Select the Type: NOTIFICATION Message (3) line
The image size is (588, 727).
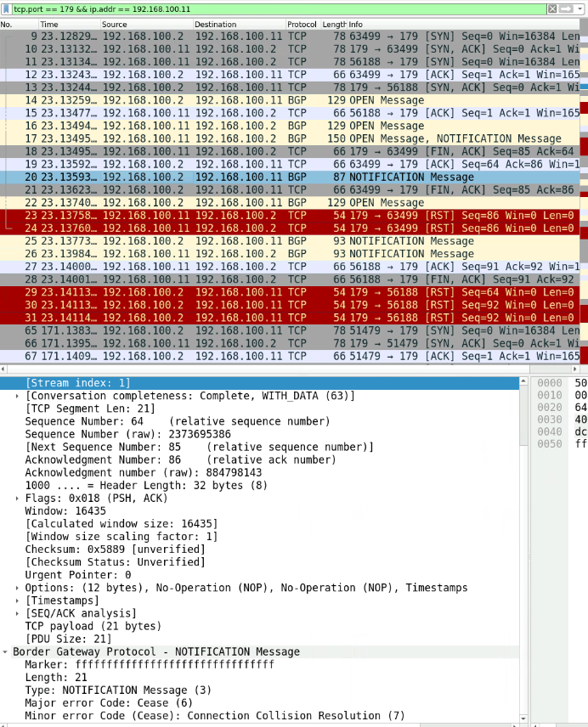pyautogui.click(x=259, y=690)
